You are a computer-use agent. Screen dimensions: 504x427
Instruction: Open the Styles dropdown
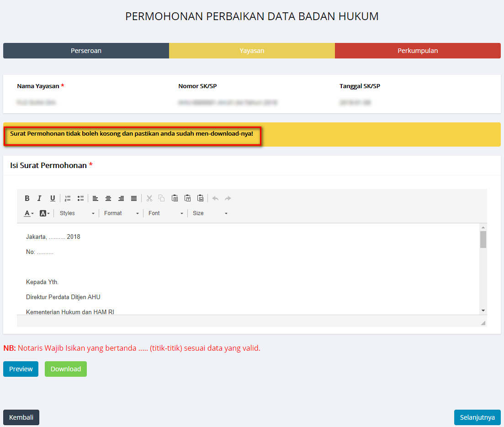pos(77,213)
